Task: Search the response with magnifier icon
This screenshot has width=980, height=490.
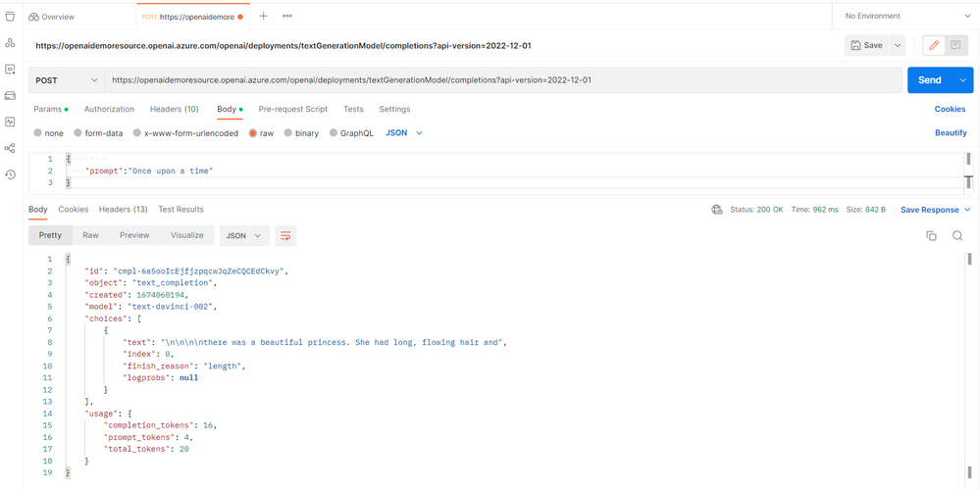Action: coord(956,235)
